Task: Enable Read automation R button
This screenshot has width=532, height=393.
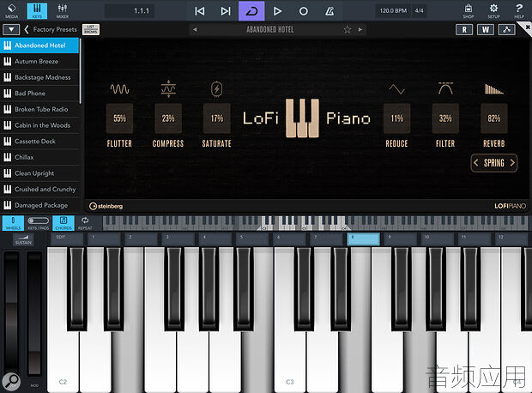Action: [464, 29]
